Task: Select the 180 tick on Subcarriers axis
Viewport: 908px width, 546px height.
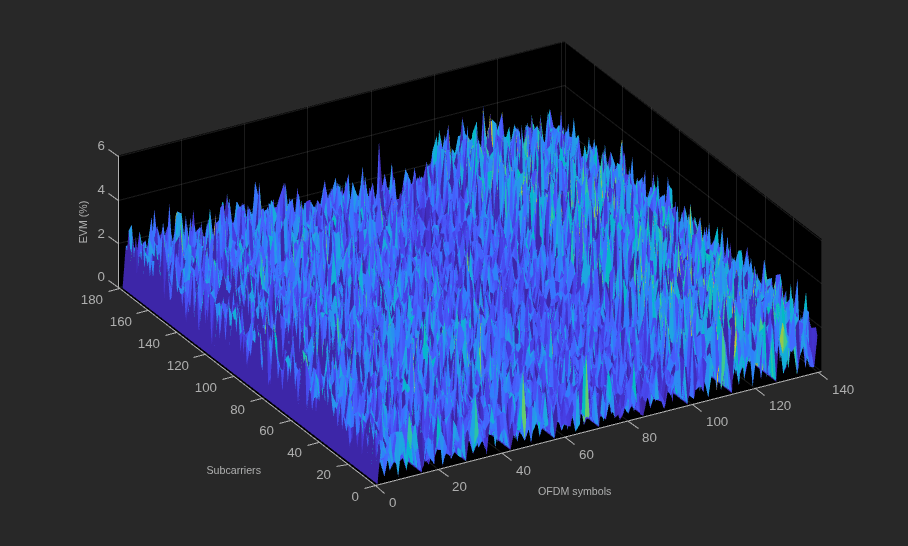Action: (x=91, y=299)
